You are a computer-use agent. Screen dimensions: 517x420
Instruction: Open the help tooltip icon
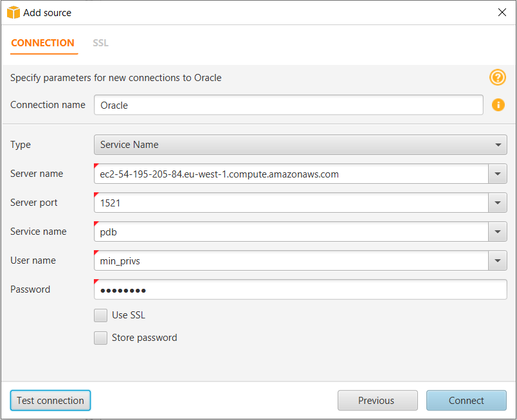tap(497, 77)
